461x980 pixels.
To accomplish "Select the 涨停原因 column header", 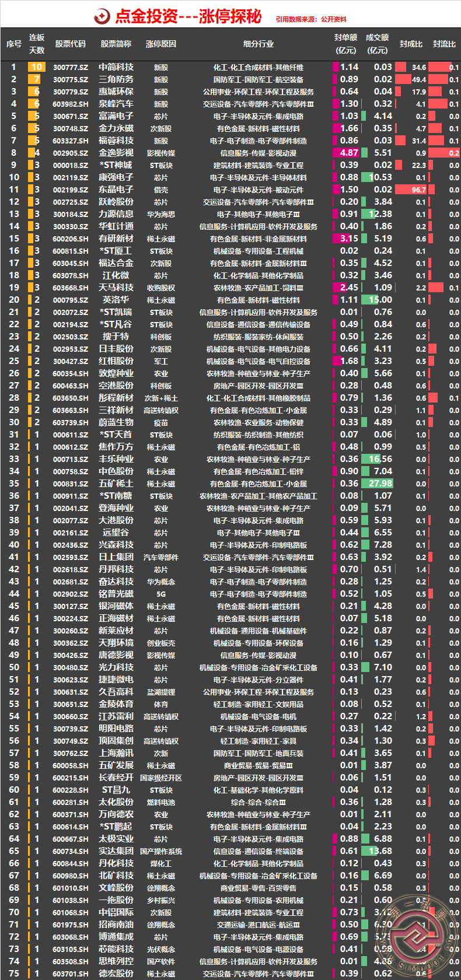I will [161, 44].
